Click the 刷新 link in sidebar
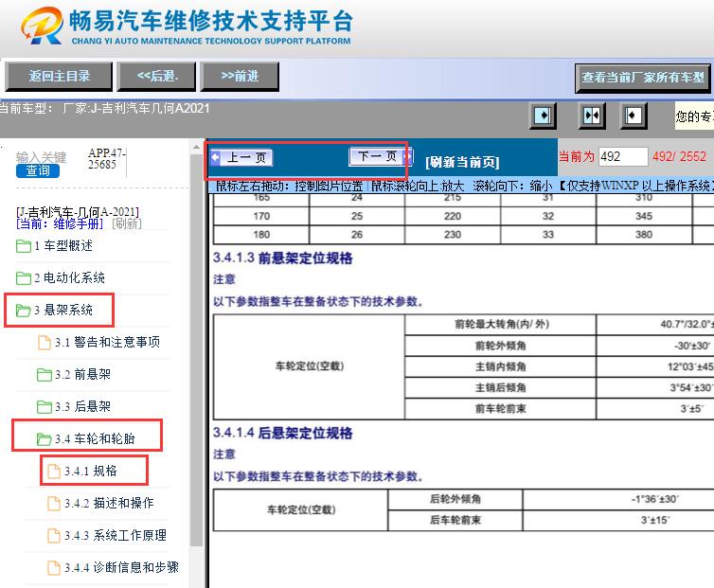This screenshot has width=714, height=588. coord(126,223)
